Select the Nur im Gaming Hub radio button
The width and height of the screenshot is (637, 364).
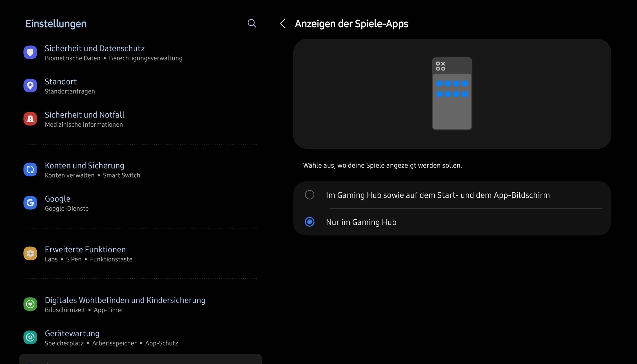(x=310, y=222)
